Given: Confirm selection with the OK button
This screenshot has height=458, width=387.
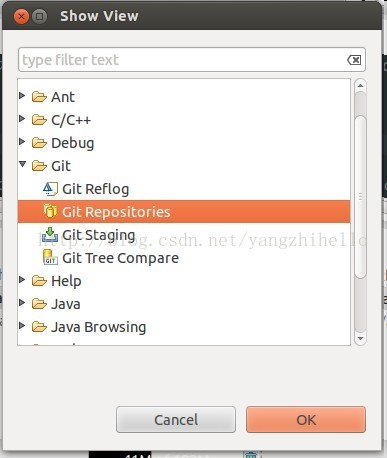Looking at the screenshot, I should pyautogui.click(x=306, y=420).
